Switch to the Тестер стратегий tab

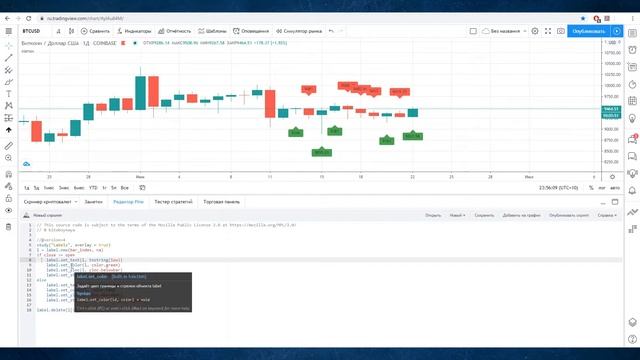pyautogui.click(x=173, y=202)
